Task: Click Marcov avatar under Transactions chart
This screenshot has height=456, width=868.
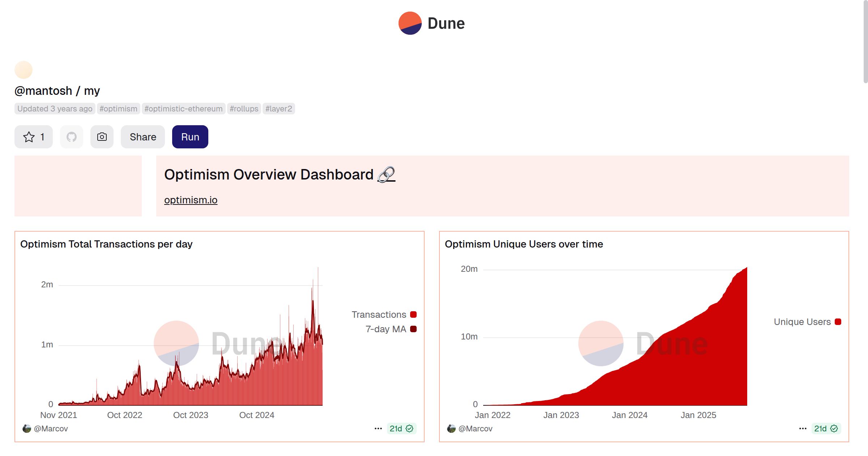Action: pyautogui.click(x=27, y=428)
